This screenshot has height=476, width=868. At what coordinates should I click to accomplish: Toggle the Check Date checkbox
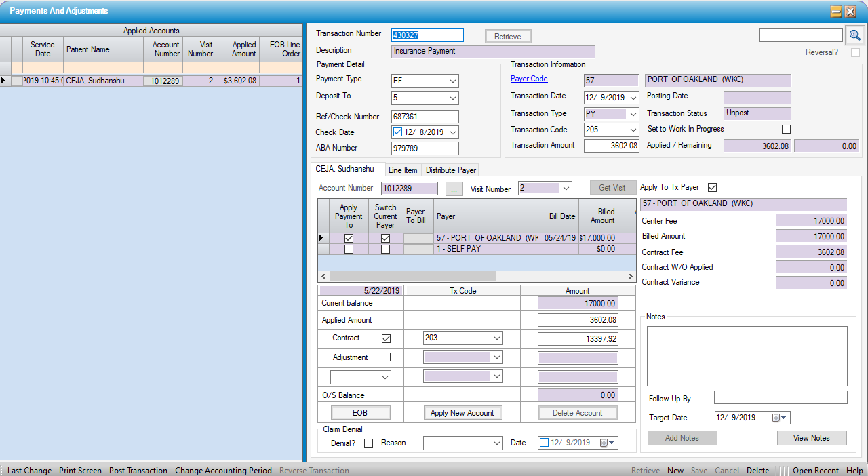[397, 132]
